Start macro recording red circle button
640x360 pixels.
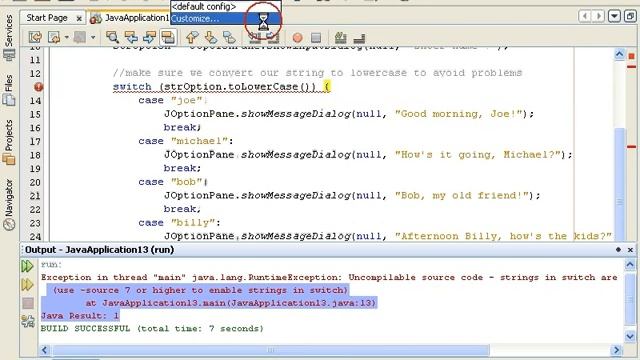click(x=298, y=38)
